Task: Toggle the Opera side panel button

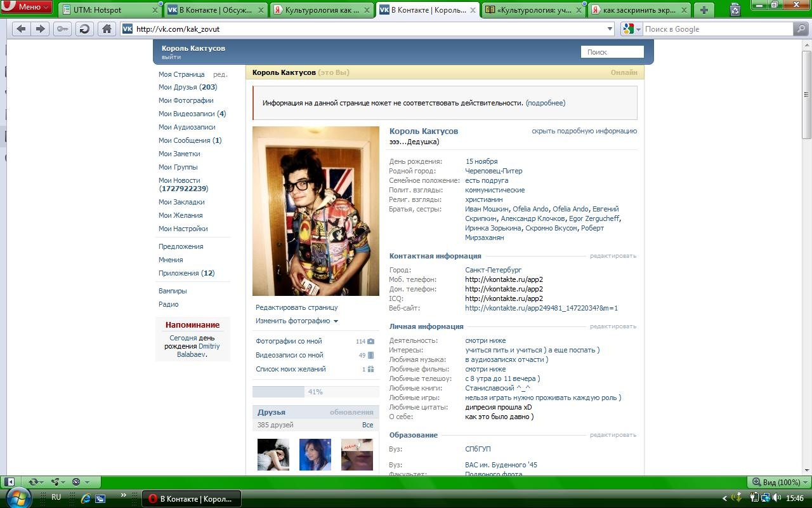Action: coord(10,482)
